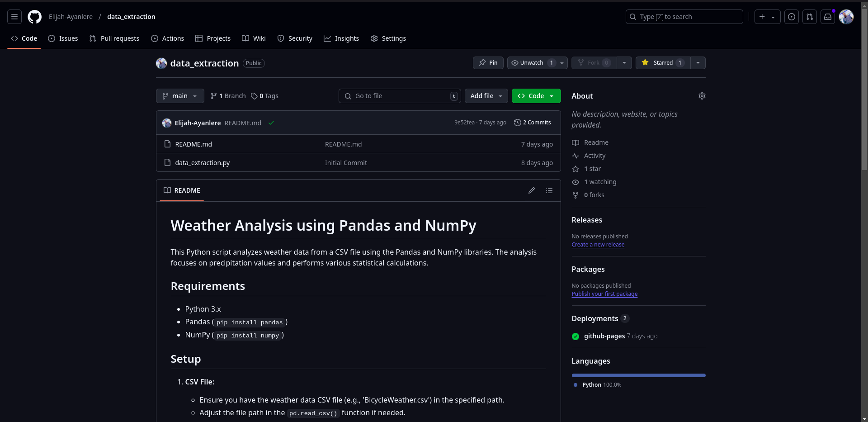
Task: Click Python 100.0% language link
Action: [x=598, y=385]
